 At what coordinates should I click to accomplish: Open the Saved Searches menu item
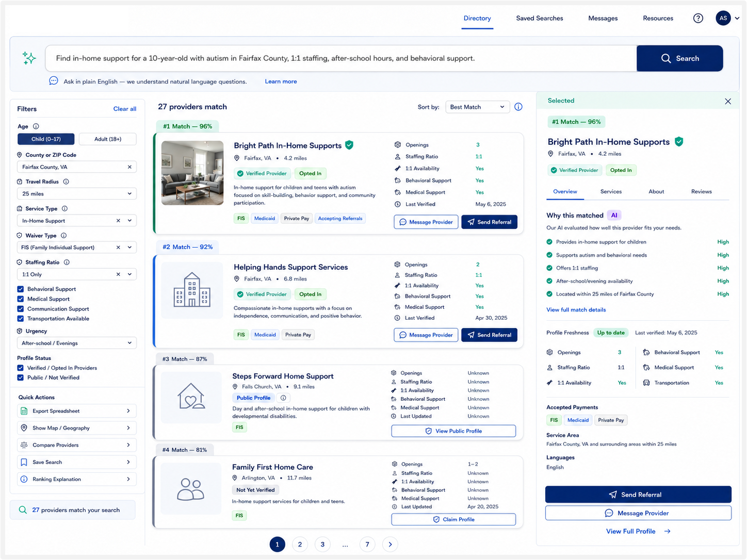click(540, 18)
